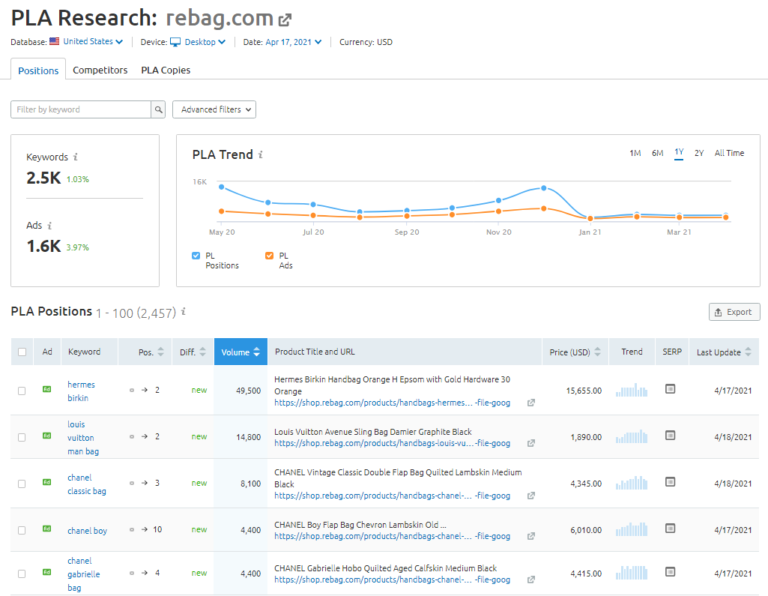Click the green Ad icon in chanel boy row

click(47, 529)
